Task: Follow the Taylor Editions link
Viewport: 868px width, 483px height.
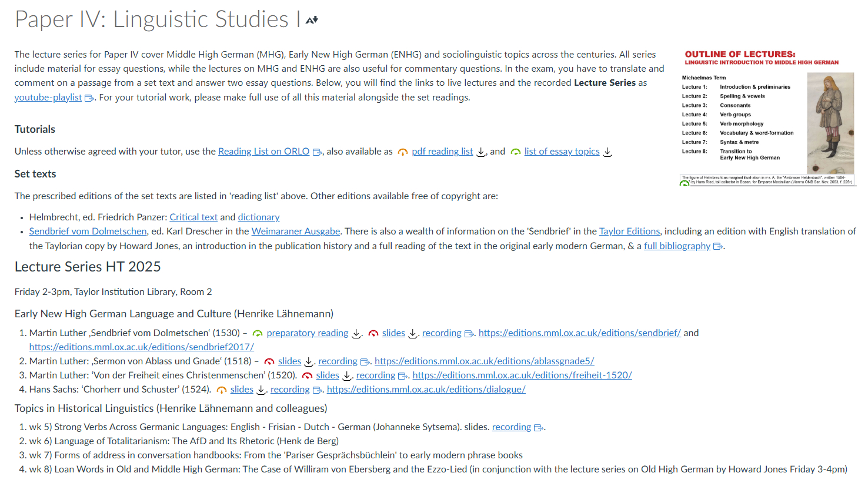Action: click(629, 232)
